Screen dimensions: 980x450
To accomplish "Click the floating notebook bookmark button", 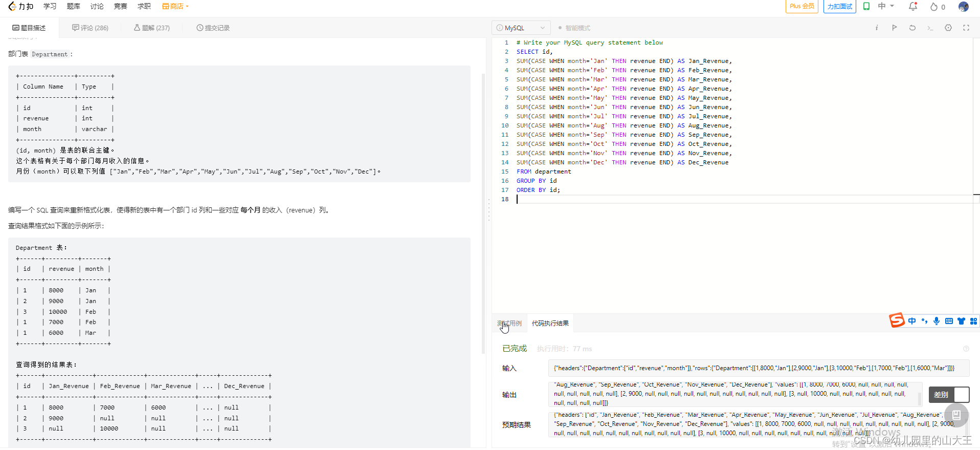I will tap(956, 415).
